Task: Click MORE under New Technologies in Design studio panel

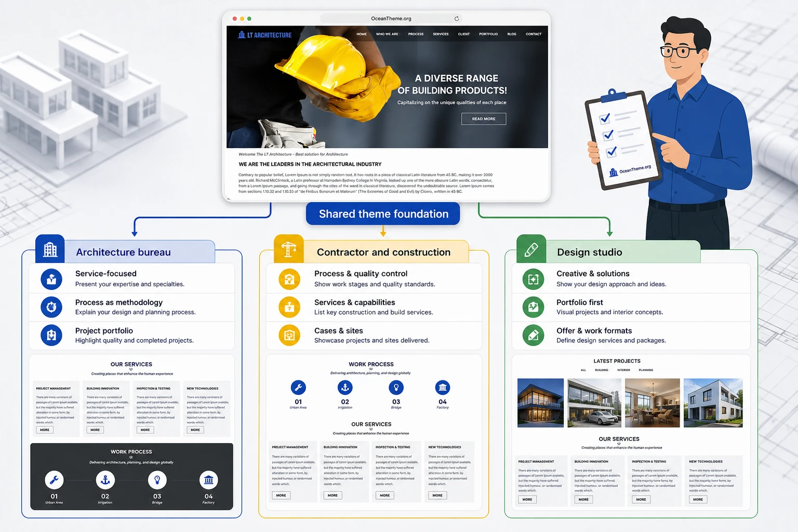Action: point(698,499)
